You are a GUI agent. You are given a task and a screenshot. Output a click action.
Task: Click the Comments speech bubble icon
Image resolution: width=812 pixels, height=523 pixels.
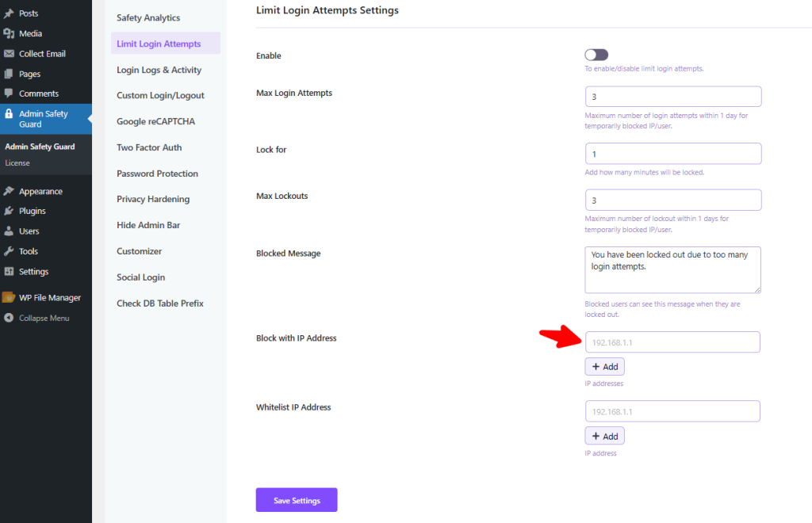[9, 94]
